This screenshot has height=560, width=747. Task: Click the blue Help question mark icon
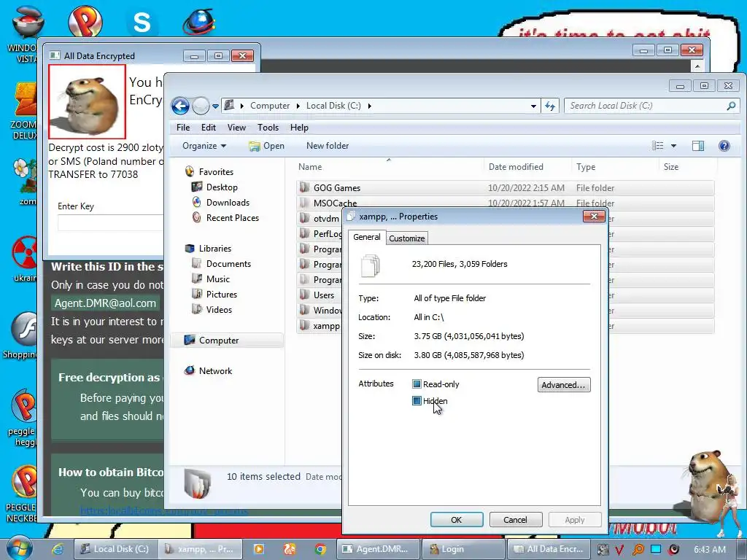tap(724, 146)
